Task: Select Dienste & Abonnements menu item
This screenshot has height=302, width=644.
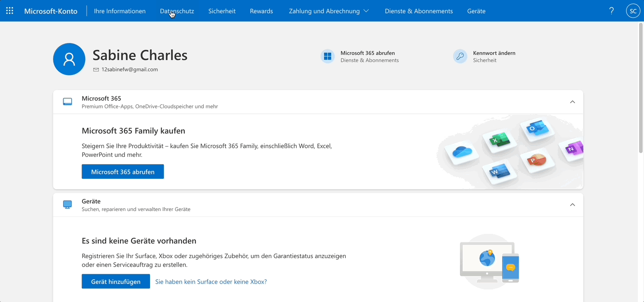Action: click(x=419, y=11)
